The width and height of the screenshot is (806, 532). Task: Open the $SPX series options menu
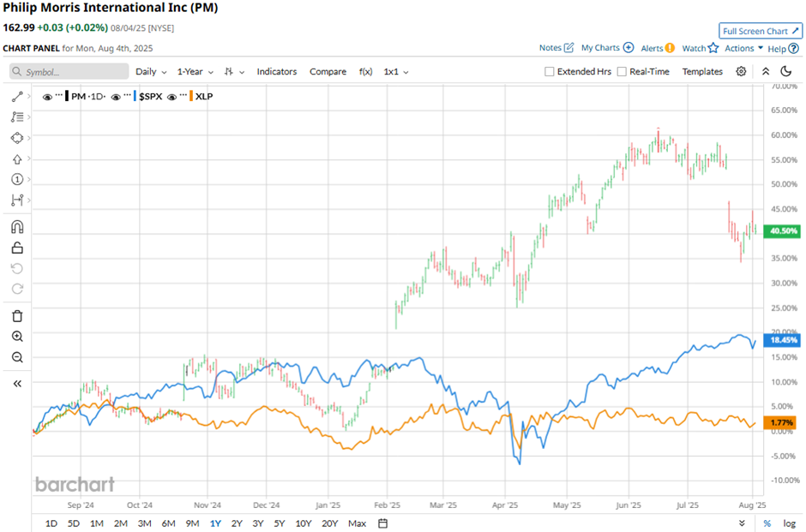tap(127, 95)
